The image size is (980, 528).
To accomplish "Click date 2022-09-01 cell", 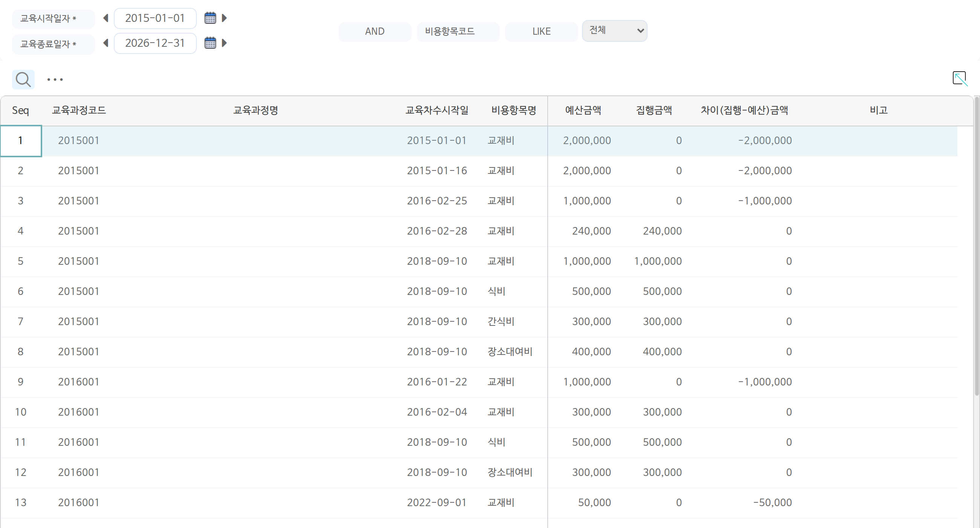I will point(437,502).
